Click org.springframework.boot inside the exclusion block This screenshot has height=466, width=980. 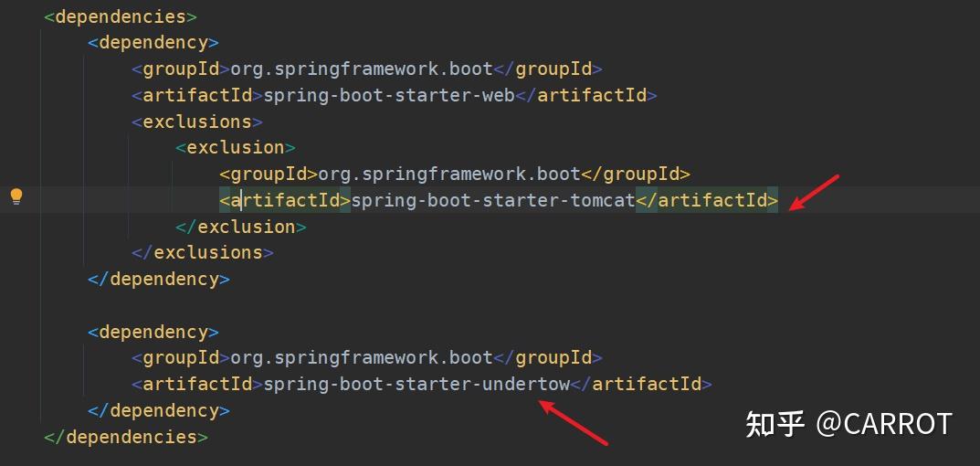pyautogui.click(x=449, y=174)
